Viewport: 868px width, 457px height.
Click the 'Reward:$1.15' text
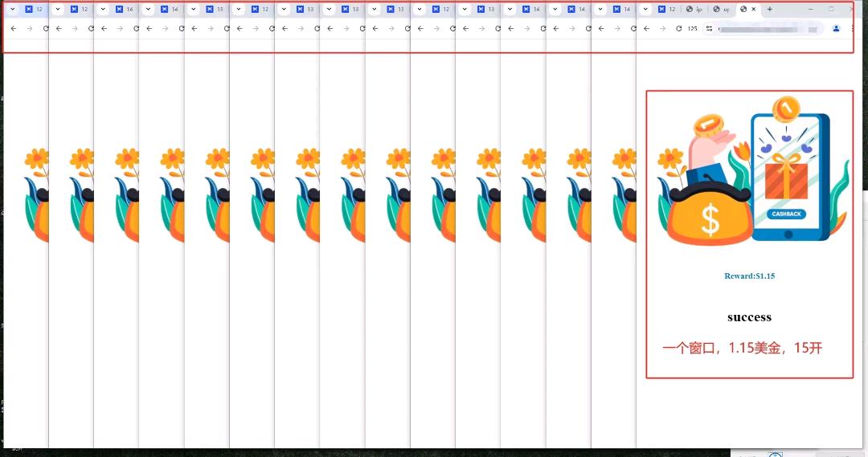point(749,275)
